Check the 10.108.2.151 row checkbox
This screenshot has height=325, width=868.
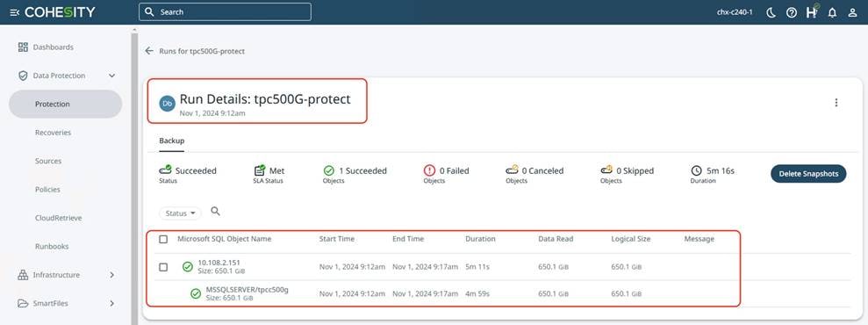163,267
